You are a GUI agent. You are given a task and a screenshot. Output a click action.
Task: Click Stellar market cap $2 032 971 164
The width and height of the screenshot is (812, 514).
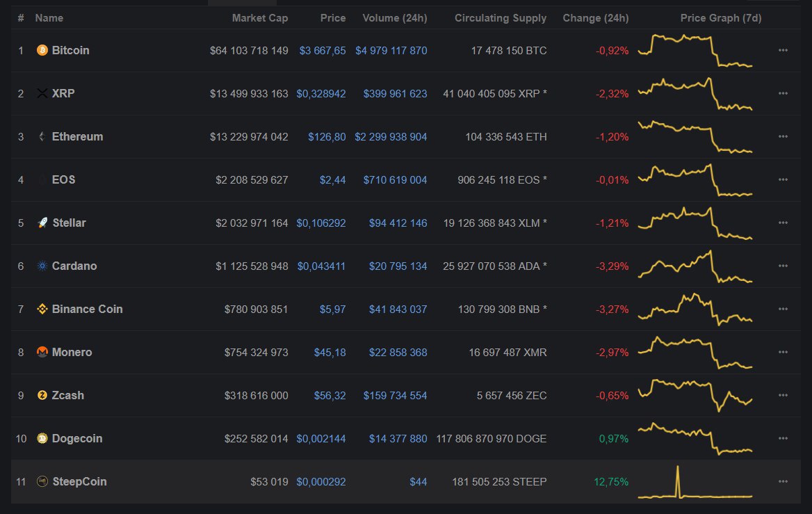[252, 223]
